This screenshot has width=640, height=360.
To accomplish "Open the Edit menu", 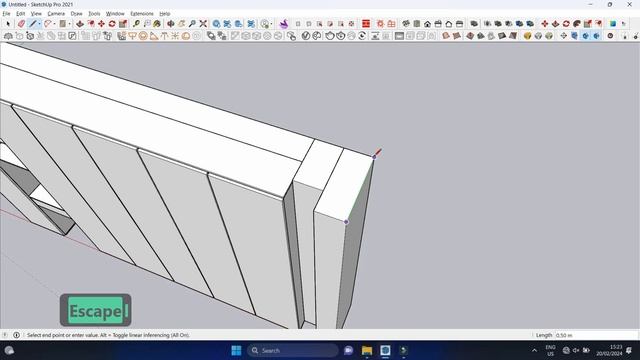I will pos(20,13).
